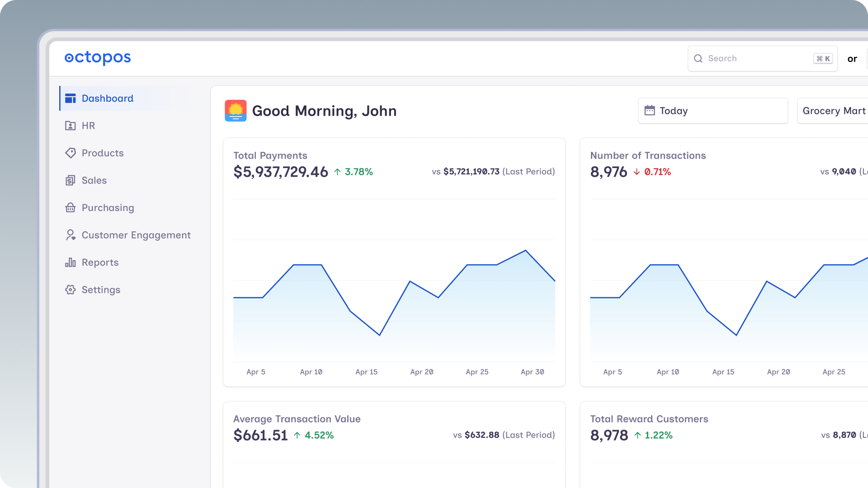Viewport: 868px width, 488px height.
Task: Click Apr 5 on Total Payments axis
Action: point(256,372)
